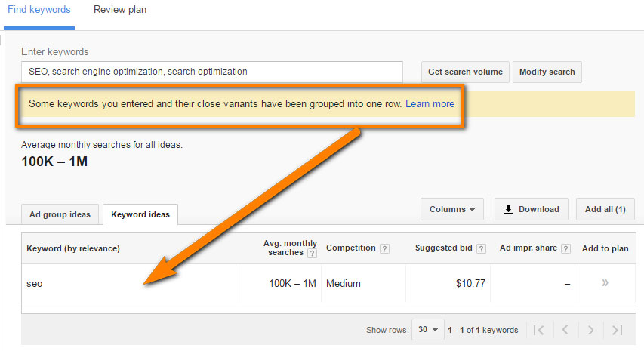Click the Add all (1) button
The image size is (644, 351).
tap(605, 209)
